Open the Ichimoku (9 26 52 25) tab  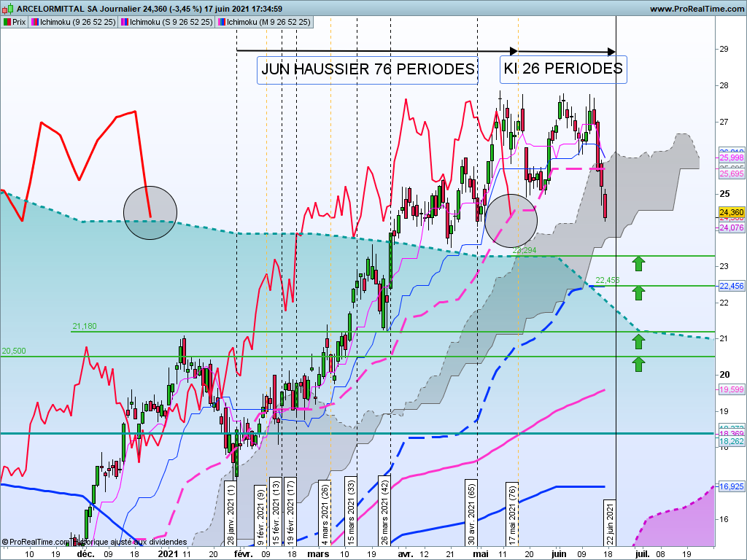73,22
